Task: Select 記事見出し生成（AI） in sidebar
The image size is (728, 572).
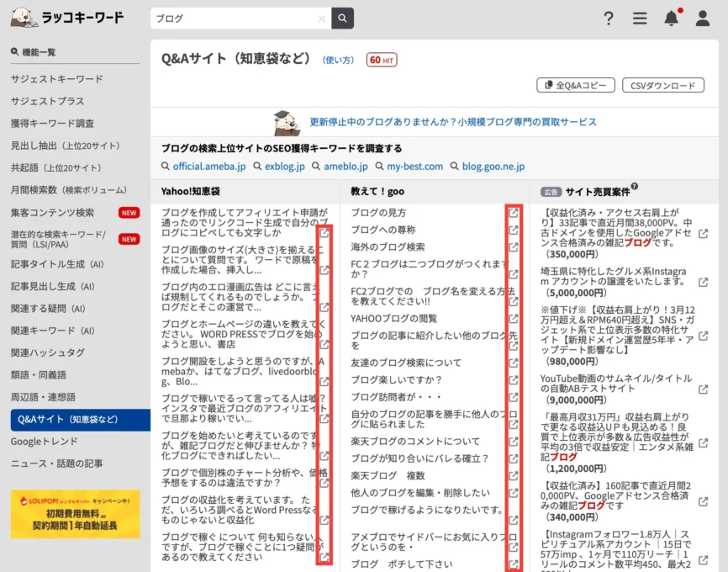Action: (53, 287)
